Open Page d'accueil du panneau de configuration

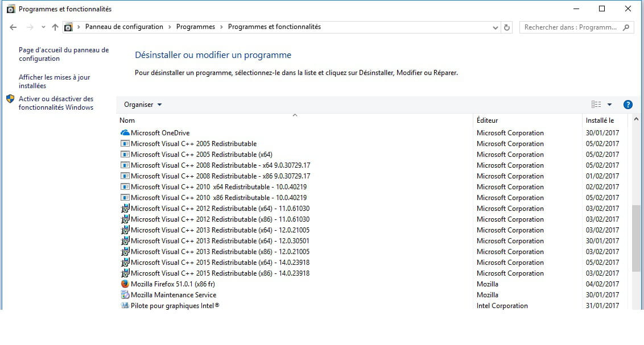[64, 54]
